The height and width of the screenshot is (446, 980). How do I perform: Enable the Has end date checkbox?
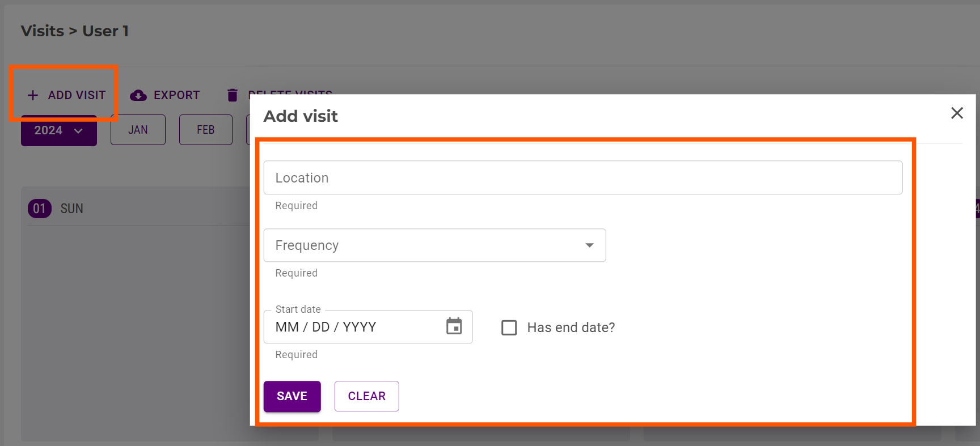[x=509, y=328]
